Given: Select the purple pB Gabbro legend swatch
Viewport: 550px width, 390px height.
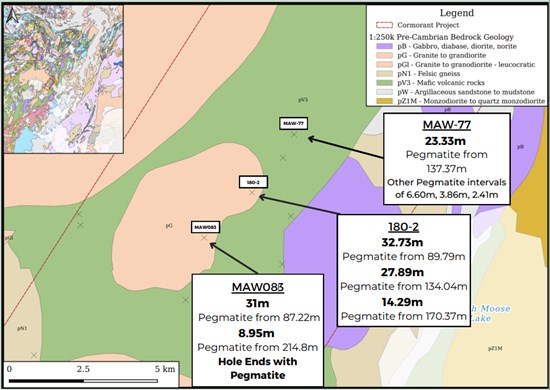Looking at the screenshot, I should 384,46.
